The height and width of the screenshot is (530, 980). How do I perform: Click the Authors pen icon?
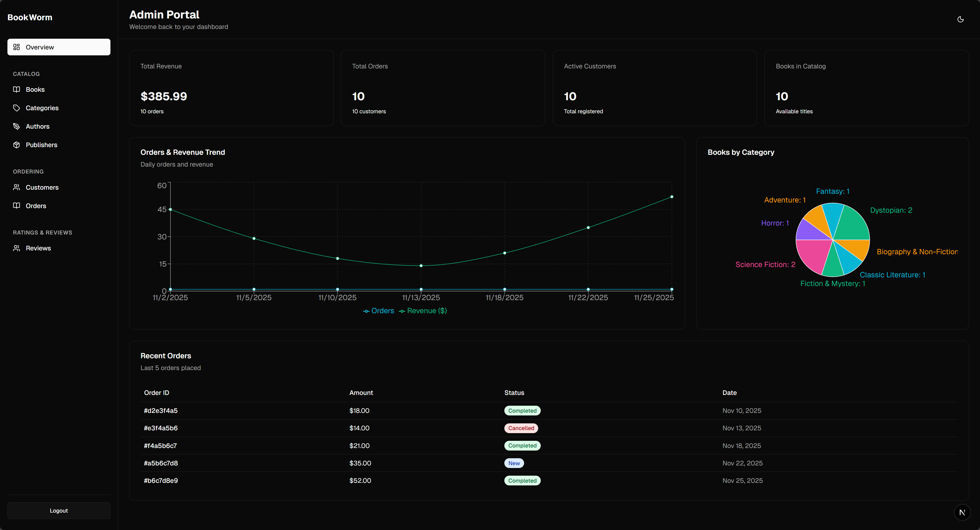16,126
